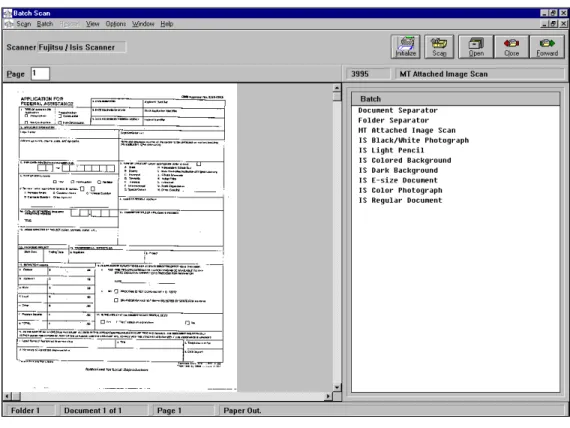Click the Folder 1 status bar entry
Viewport: 570px width, 428px height.
tap(30, 411)
